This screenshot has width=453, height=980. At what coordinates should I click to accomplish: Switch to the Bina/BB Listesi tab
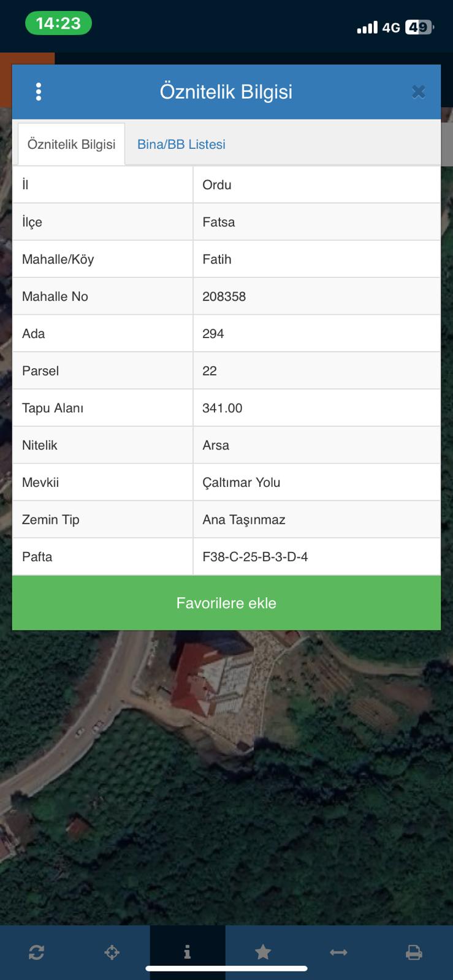click(x=181, y=145)
